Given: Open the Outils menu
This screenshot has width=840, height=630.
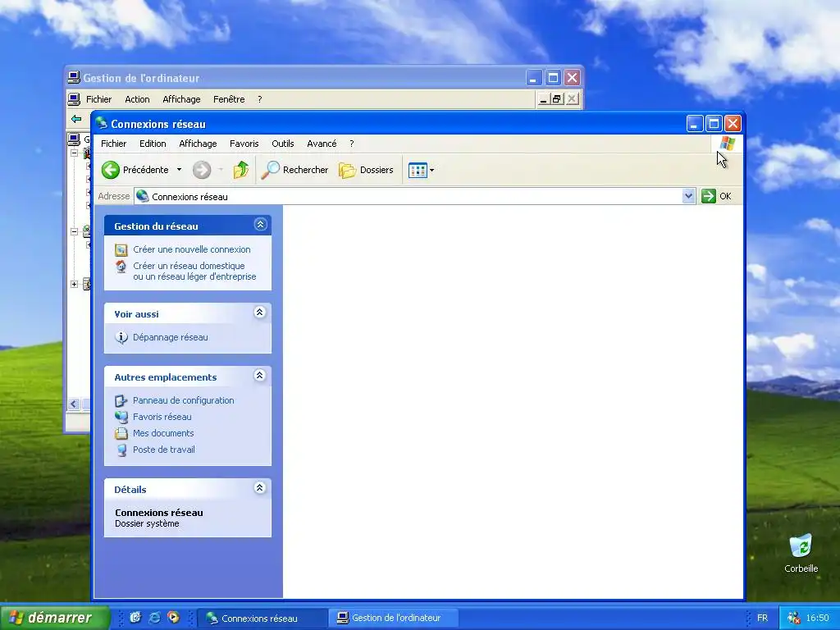Looking at the screenshot, I should coord(282,144).
